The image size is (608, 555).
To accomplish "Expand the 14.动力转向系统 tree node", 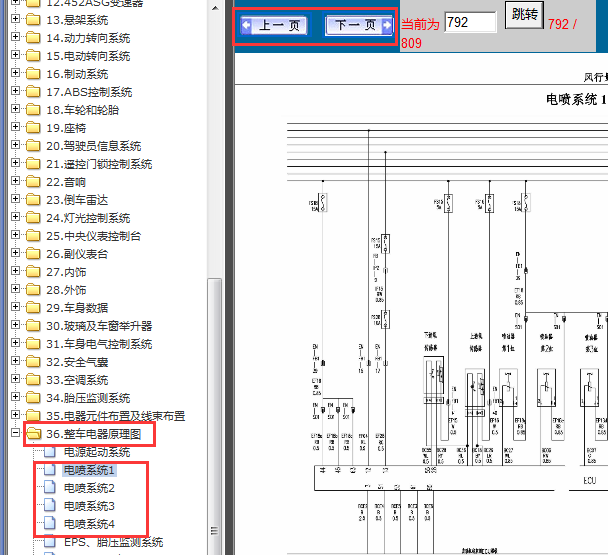I will click(x=15, y=37).
